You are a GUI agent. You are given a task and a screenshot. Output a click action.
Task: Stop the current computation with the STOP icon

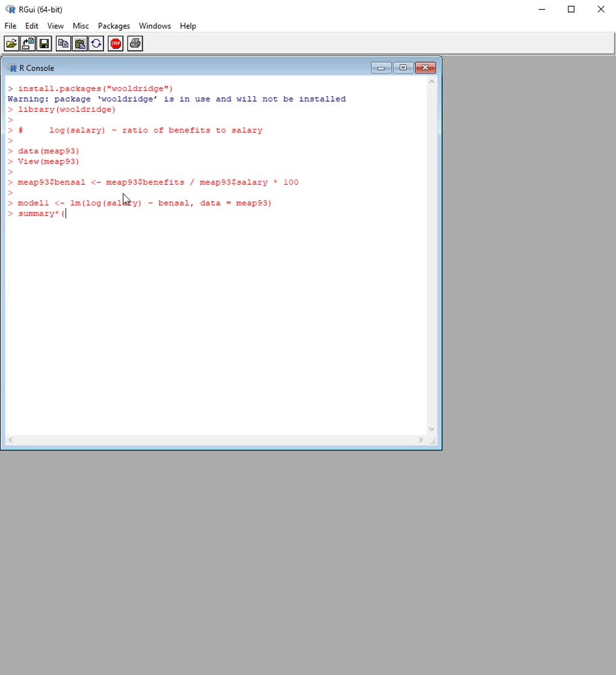tap(115, 43)
